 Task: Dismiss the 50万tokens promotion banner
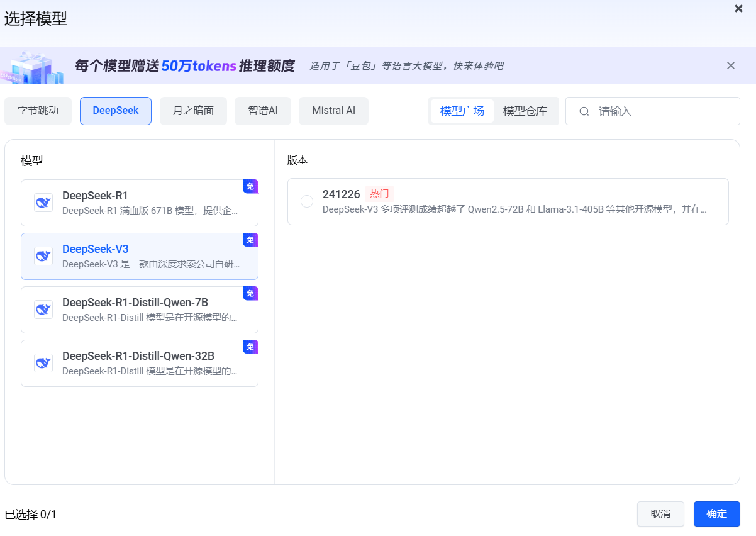click(731, 65)
